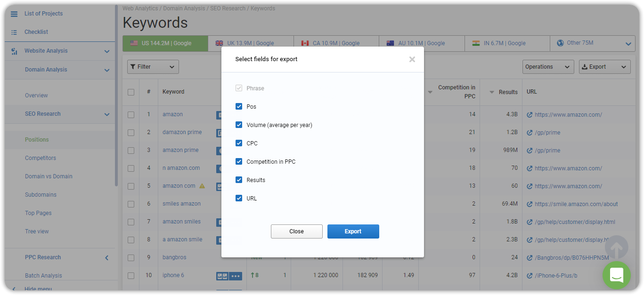Uncheck the CPC field checkbox
Viewport: 644px width, 295px height.
(x=239, y=144)
